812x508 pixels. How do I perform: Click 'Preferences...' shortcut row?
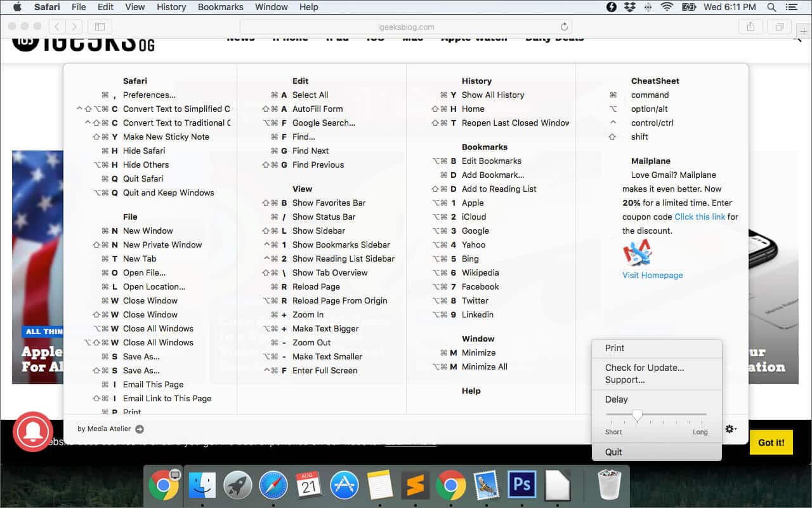pyautogui.click(x=150, y=95)
